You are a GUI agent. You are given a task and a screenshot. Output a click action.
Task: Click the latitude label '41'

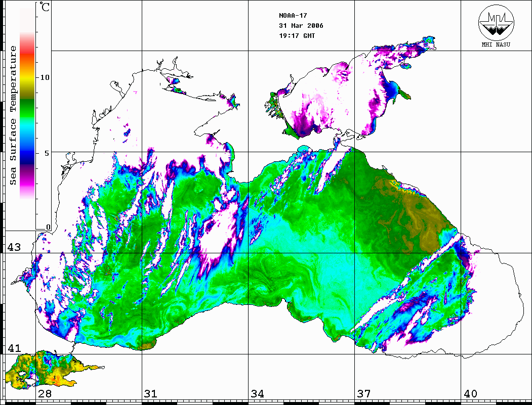(x=14, y=348)
